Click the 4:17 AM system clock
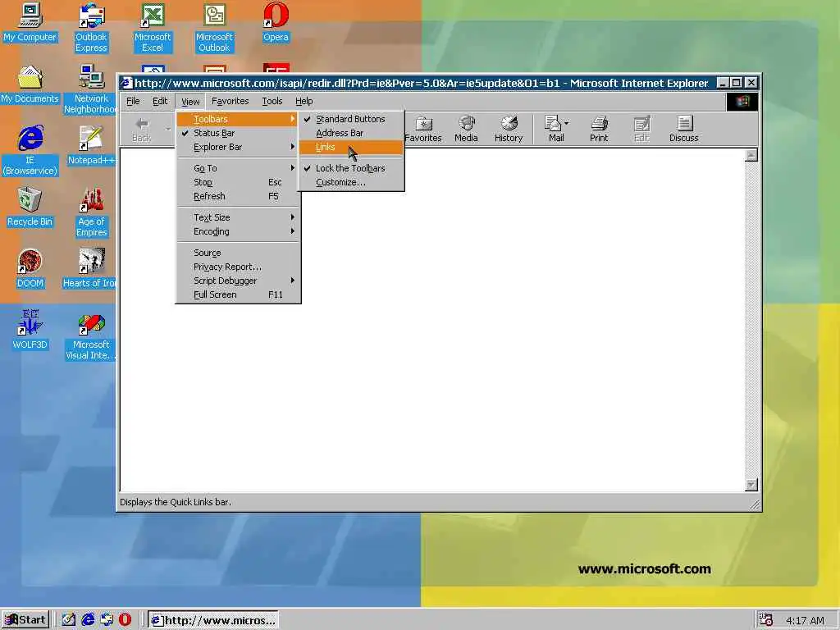Screen dimensions: 840x630 (x=805, y=620)
